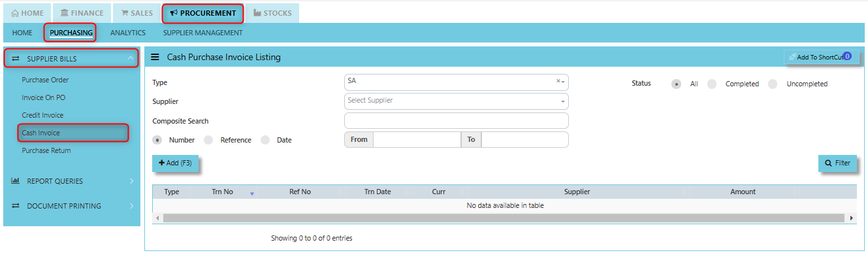
Task: Open Invoice On PO in sidebar
Action: [43, 97]
